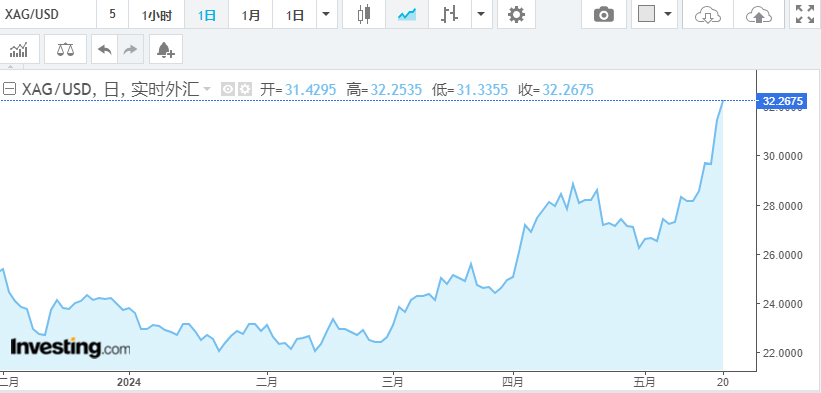Toggle fullscreen chart mode
This screenshot has height=393, width=821.
(x=805, y=14)
